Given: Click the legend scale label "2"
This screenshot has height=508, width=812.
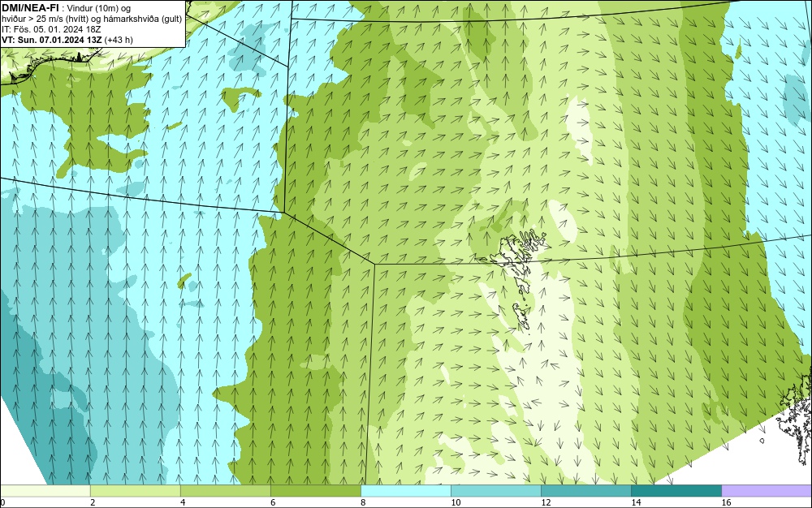Looking at the screenshot, I should coord(93,502).
